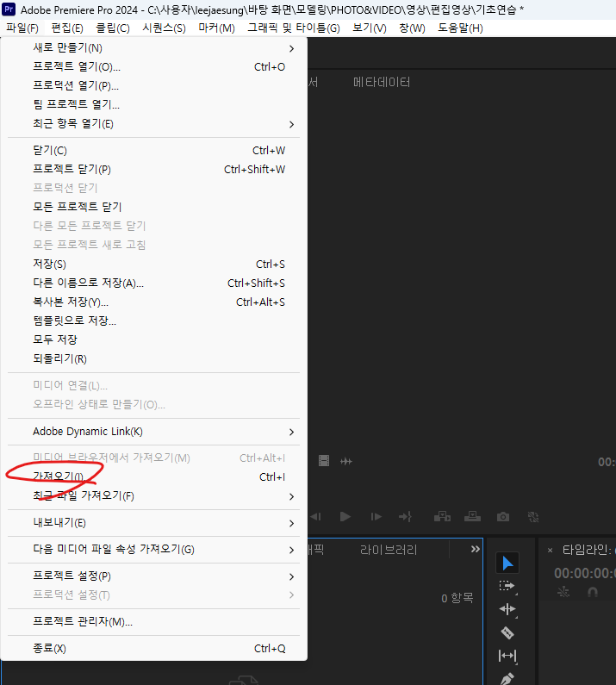This screenshot has height=685, width=616.
Task: Choose 프로덕션 열기(P)... menu item
Action: [153, 85]
